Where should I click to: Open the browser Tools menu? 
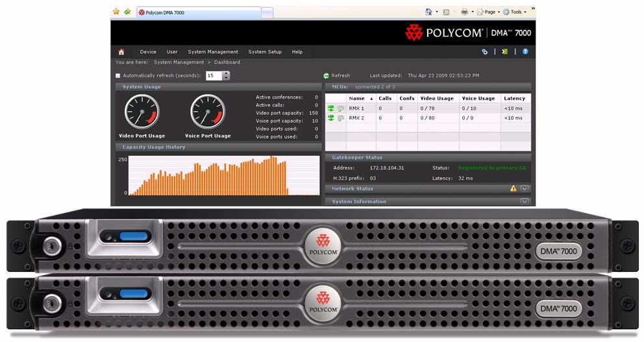(x=515, y=12)
